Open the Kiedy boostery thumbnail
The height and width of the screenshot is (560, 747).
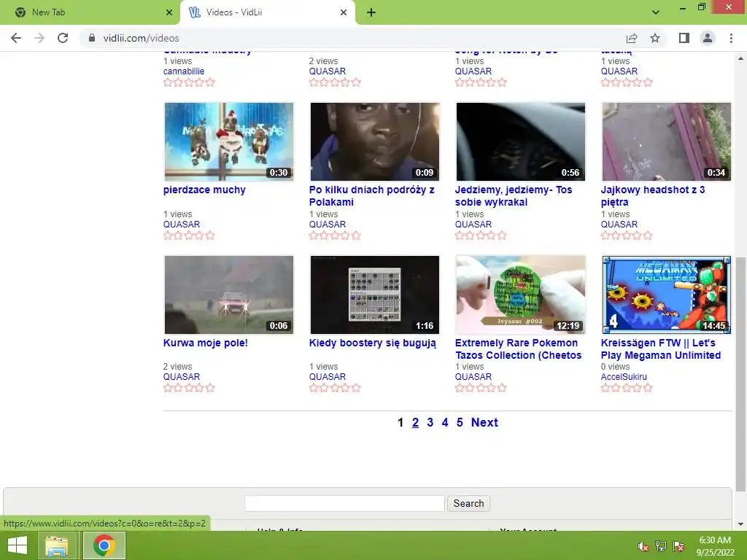click(x=374, y=295)
